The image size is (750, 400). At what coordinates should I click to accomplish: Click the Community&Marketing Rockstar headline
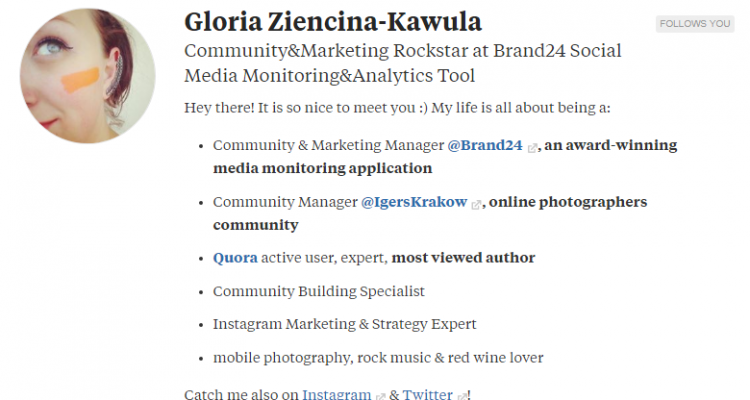pos(403,62)
